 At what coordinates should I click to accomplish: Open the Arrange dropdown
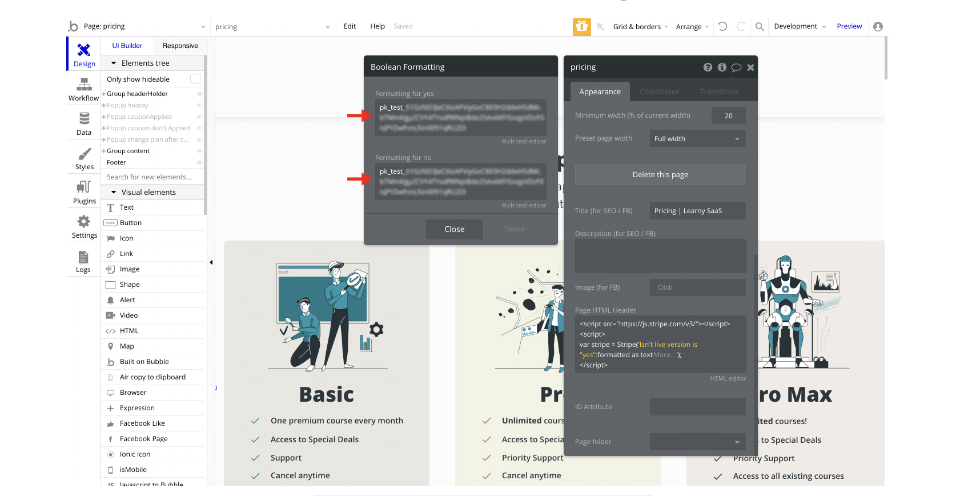692,27
